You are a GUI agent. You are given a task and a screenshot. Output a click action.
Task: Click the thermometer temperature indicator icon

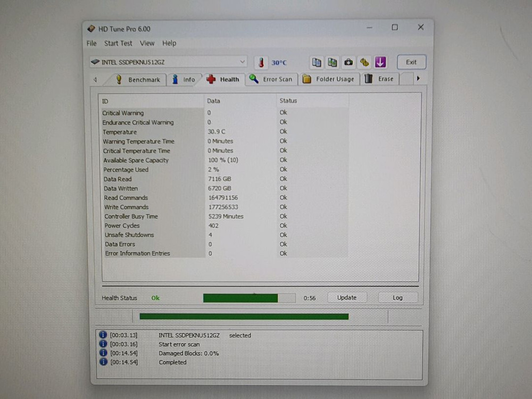coord(261,62)
